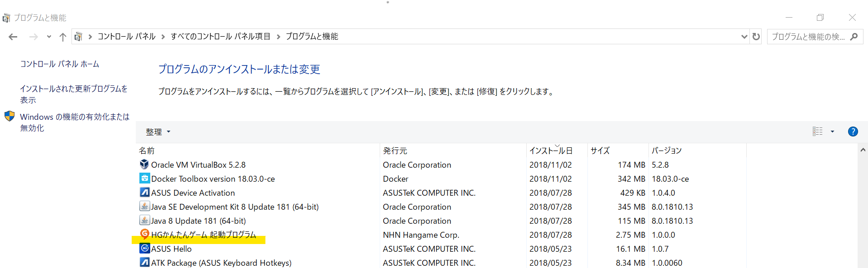Click the Java SE Development Kit icon
Image resolution: width=868 pixels, height=268 pixels.
coord(144,206)
